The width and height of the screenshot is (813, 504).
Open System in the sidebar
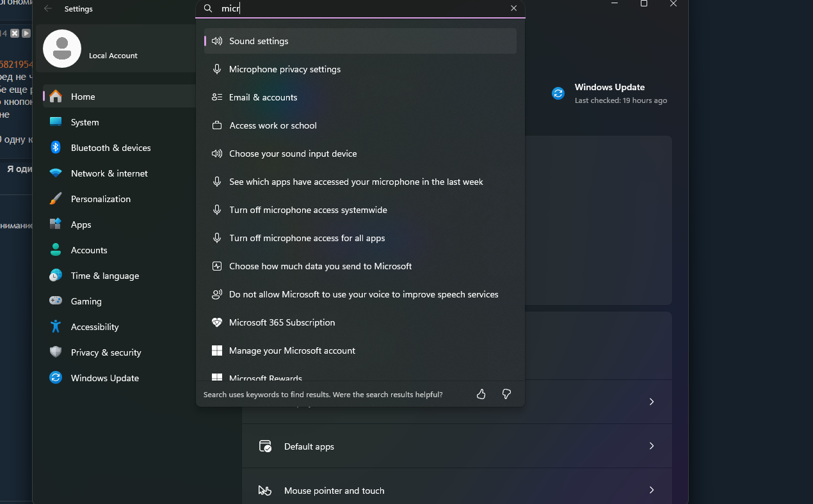(119, 122)
